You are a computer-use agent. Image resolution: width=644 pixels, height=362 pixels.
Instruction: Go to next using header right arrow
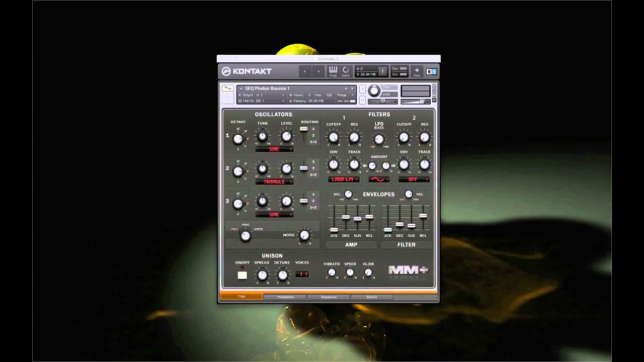click(x=318, y=71)
